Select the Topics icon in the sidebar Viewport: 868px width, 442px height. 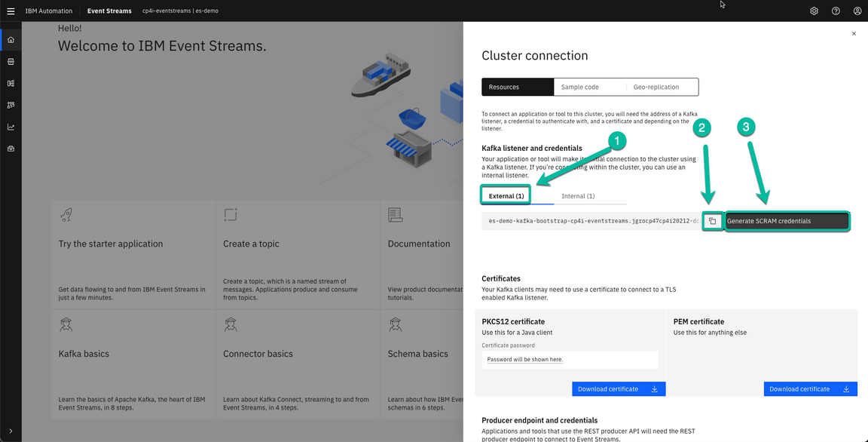coord(11,61)
